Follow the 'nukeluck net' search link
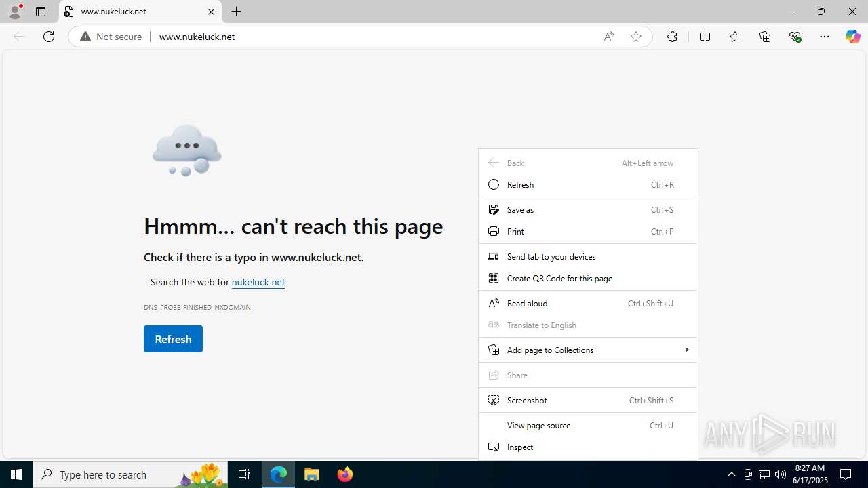Screen dimensions: 868x488 pyautogui.click(x=258, y=282)
